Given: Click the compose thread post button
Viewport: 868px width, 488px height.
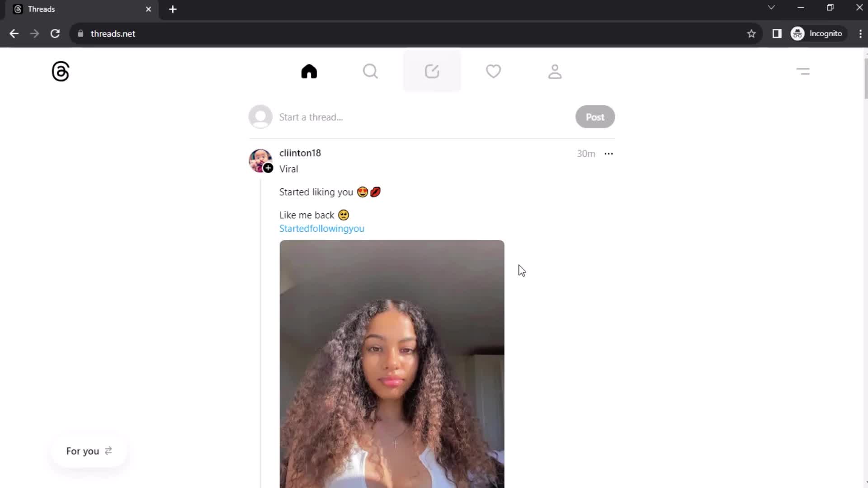Looking at the screenshot, I should click(x=432, y=71).
